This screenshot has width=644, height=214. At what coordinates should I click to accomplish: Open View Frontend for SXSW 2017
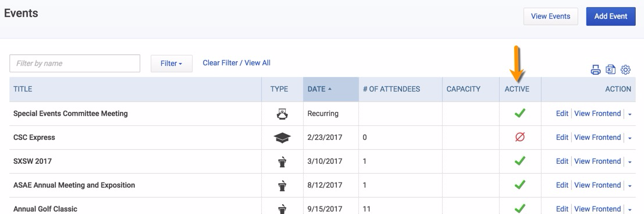(x=597, y=162)
